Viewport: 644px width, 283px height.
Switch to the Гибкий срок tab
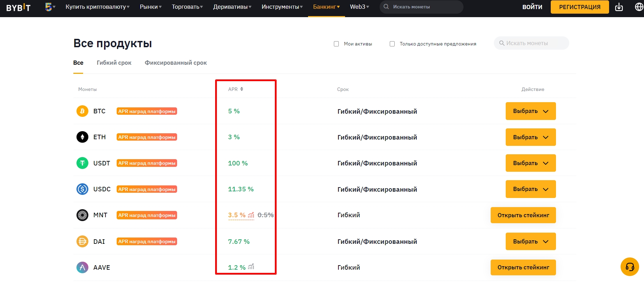[x=114, y=63]
